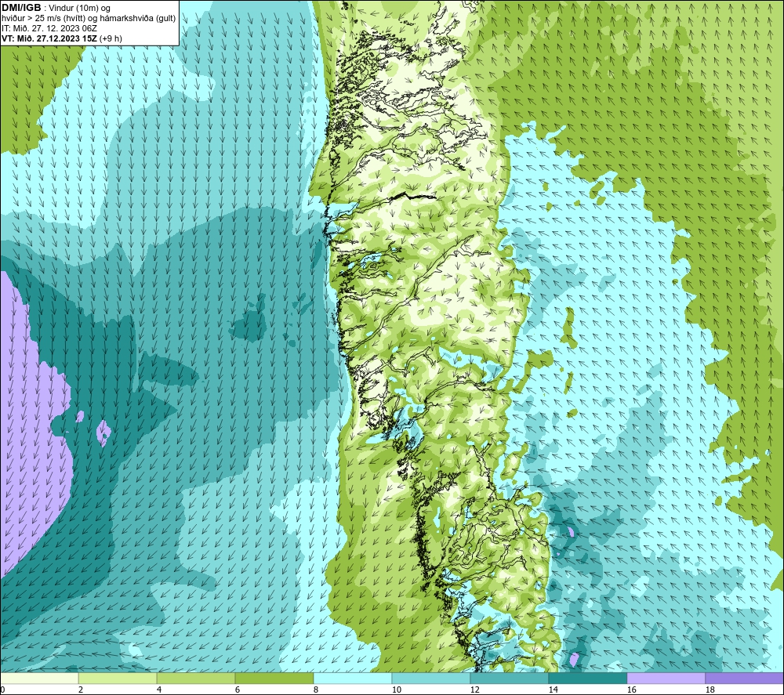Viewport: 784px width, 695px height.
Task: Click the legend value "16"
Action: [x=631, y=690]
